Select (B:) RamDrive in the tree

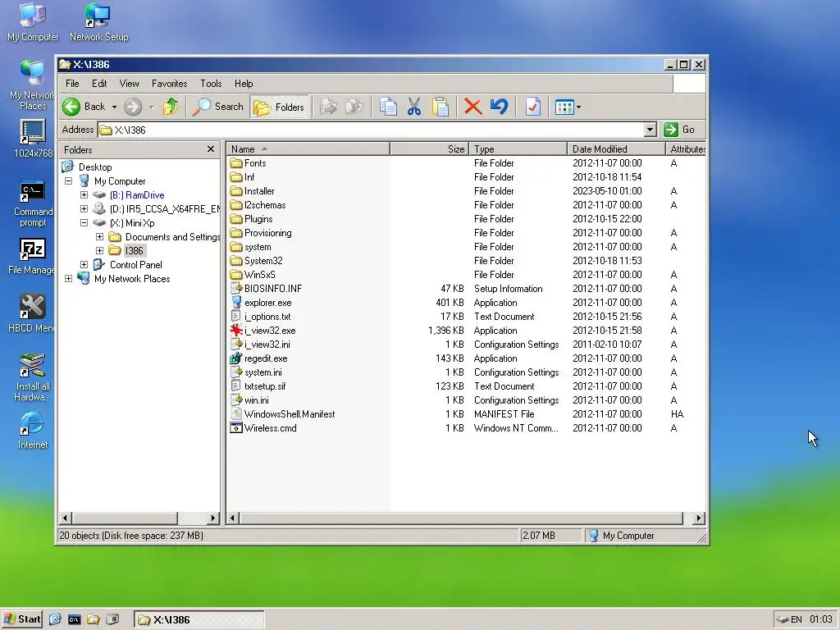click(137, 195)
